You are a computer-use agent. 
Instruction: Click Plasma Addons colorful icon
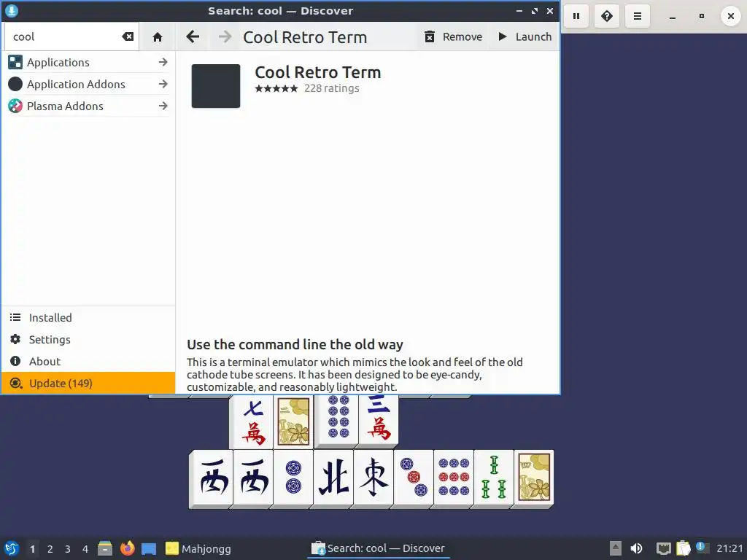(15, 106)
